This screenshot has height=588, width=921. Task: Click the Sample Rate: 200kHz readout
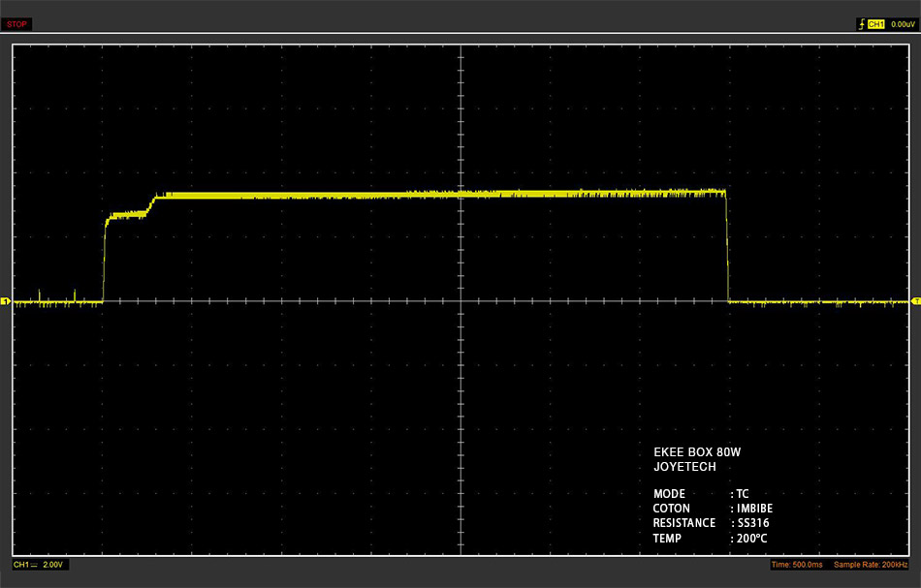871,565
